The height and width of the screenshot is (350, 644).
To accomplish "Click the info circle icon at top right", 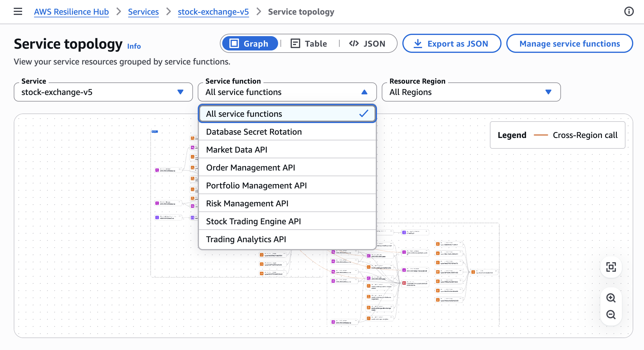I will pyautogui.click(x=629, y=12).
